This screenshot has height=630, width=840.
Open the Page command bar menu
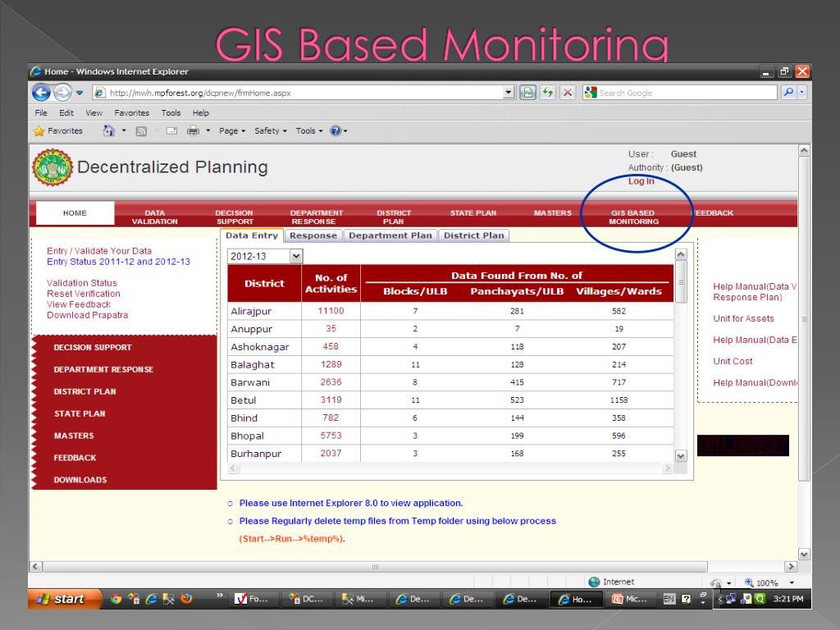232,130
